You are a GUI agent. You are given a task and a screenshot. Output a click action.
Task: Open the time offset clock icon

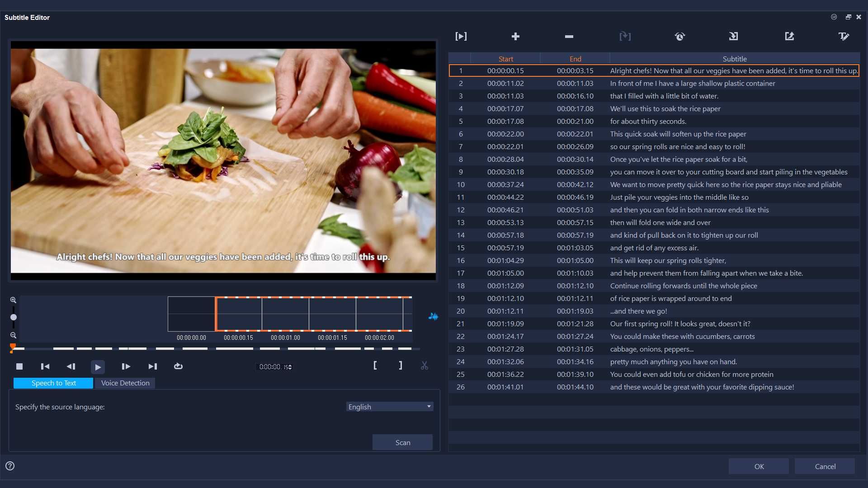click(680, 36)
